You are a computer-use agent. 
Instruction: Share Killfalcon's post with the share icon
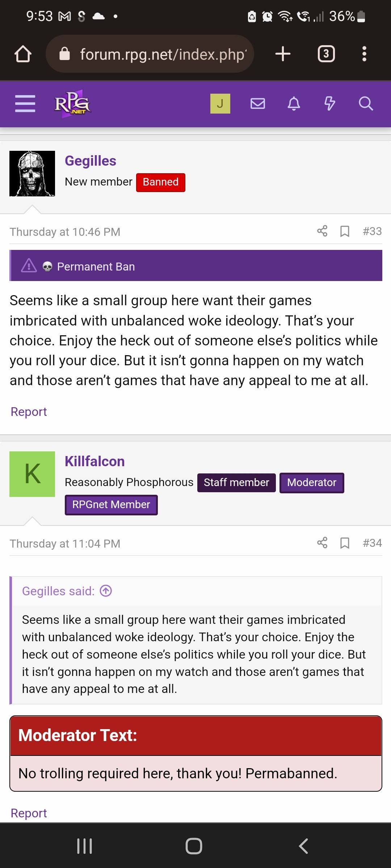tap(322, 543)
